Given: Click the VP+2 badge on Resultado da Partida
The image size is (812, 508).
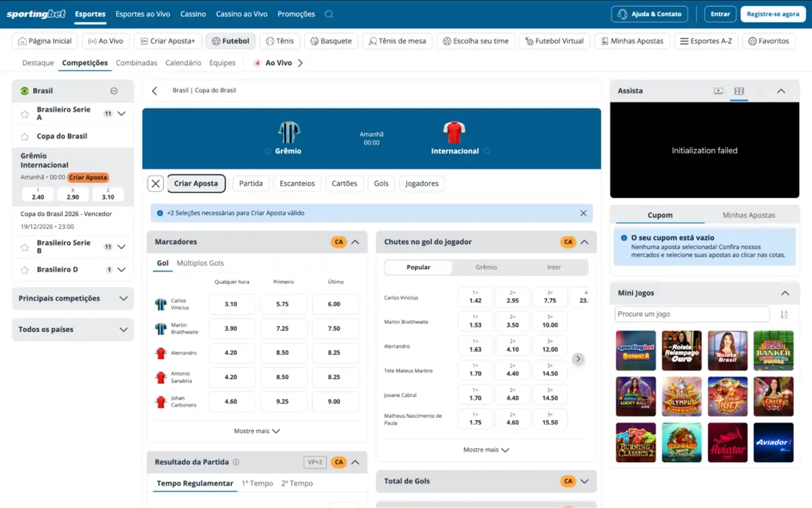Looking at the screenshot, I should coord(315,463).
